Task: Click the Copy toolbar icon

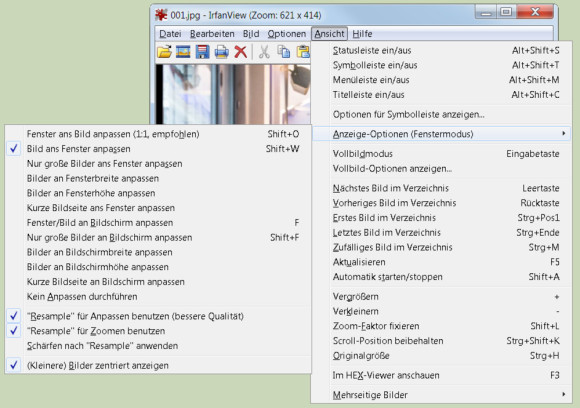Action: pos(284,52)
